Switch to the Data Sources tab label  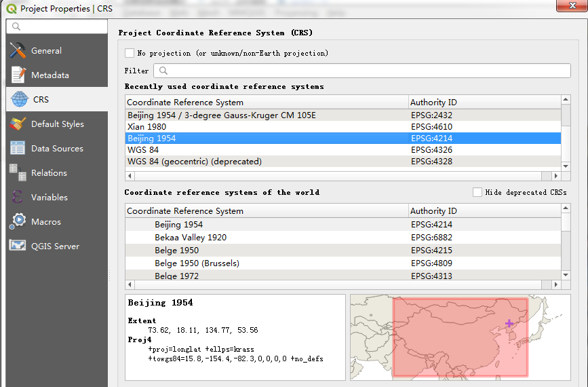[x=57, y=148]
